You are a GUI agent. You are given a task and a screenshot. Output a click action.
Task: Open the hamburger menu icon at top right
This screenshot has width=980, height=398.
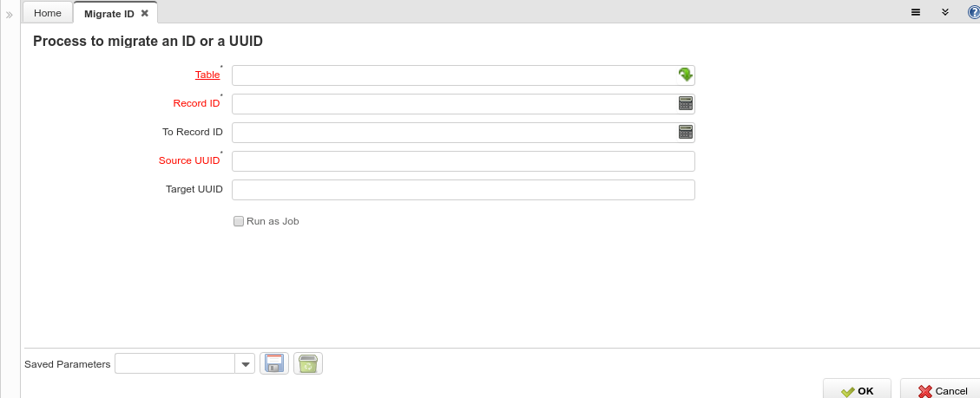click(x=916, y=12)
